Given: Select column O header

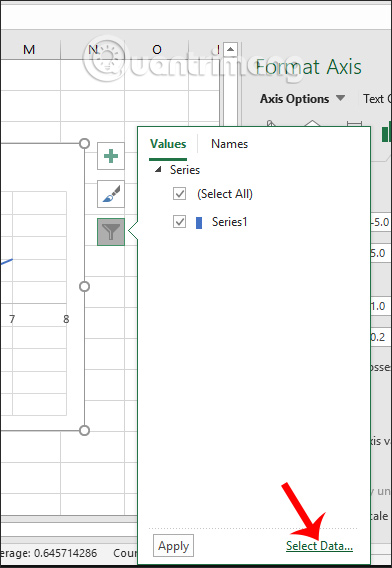Looking at the screenshot, I should click(x=157, y=50).
